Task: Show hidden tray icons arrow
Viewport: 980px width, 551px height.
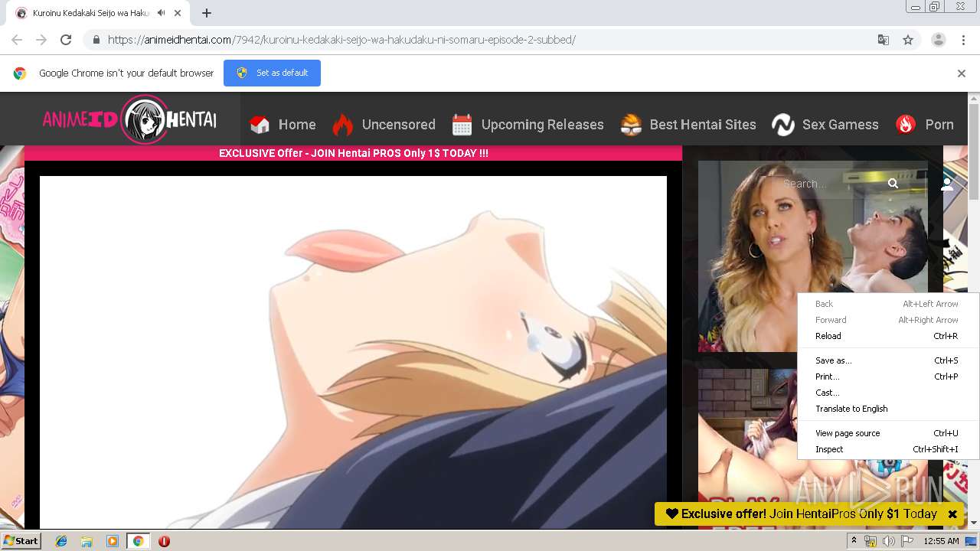Action: (854, 541)
